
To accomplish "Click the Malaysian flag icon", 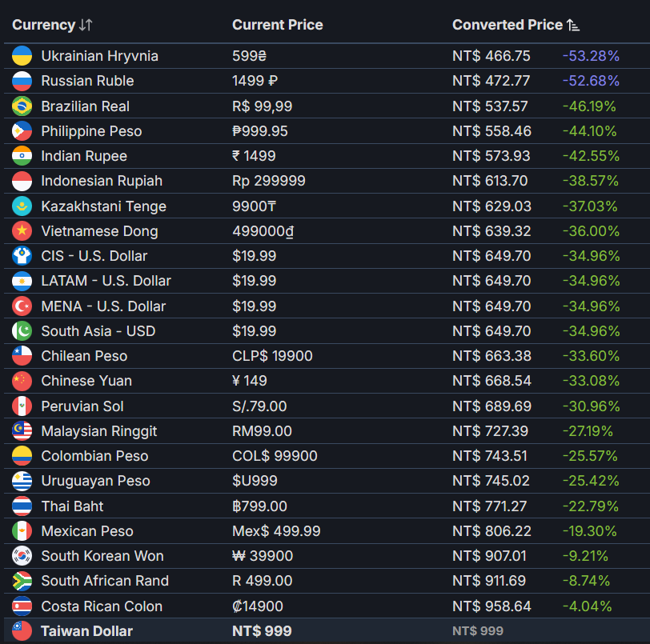I will click(22, 431).
